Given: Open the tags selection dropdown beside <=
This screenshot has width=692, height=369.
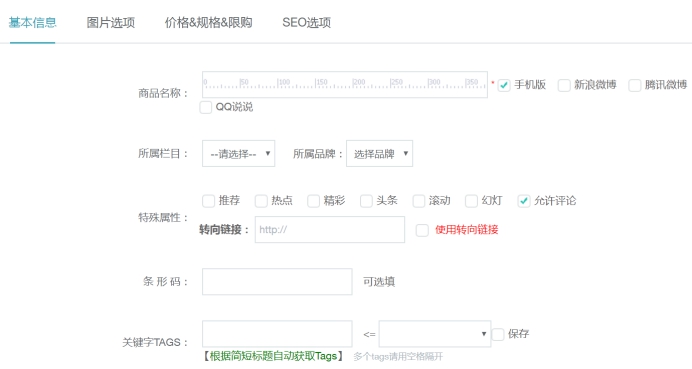Looking at the screenshot, I should [435, 334].
